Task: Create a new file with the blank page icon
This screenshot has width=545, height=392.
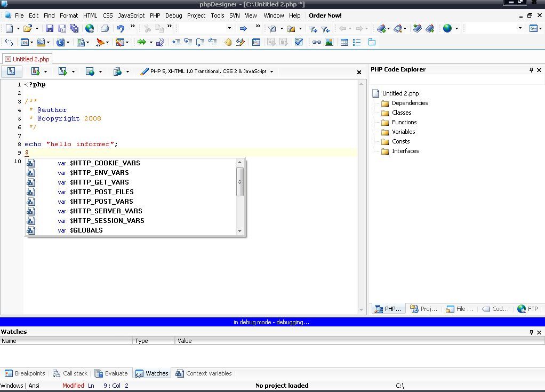Action: coord(10,28)
